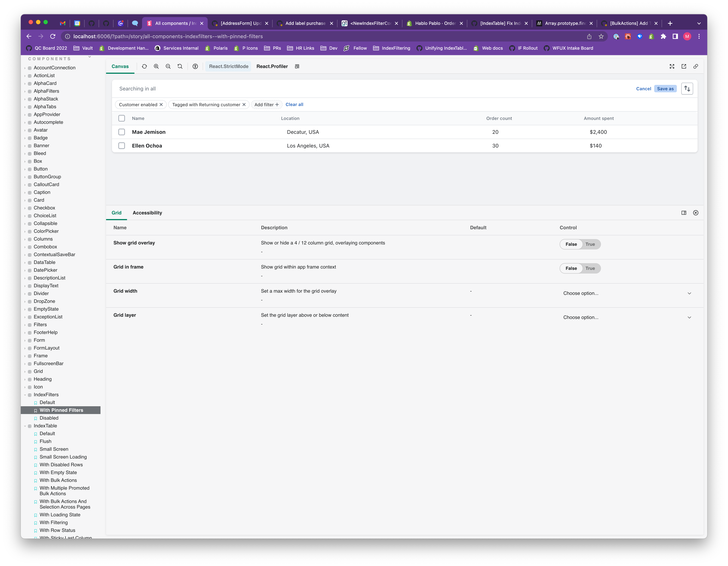
Task: Set Show grid overlay to True
Action: (590, 244)
